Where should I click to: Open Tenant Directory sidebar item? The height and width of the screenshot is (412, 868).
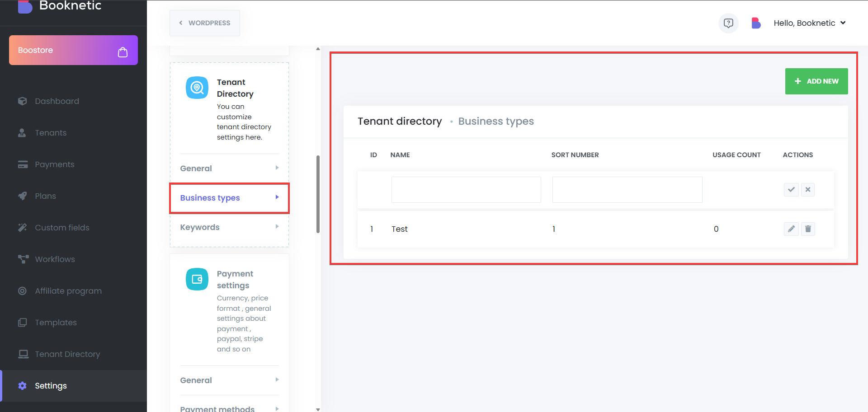(73, 354)
